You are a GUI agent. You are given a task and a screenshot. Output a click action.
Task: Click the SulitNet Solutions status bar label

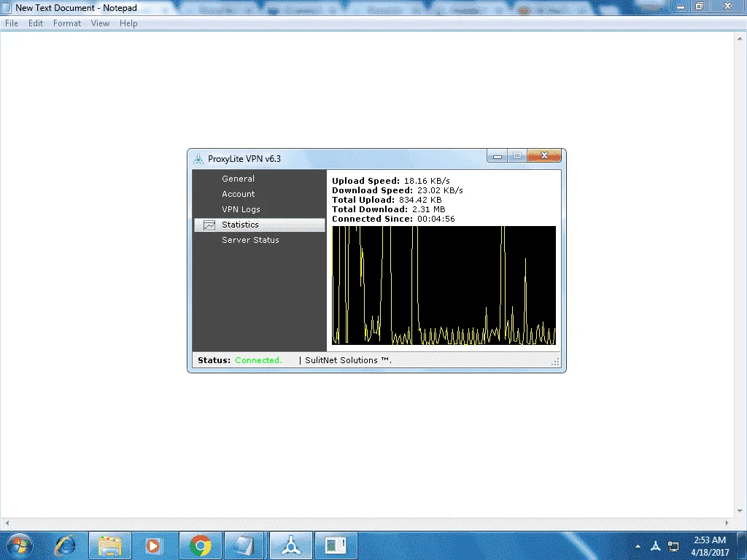click(348, 360)
